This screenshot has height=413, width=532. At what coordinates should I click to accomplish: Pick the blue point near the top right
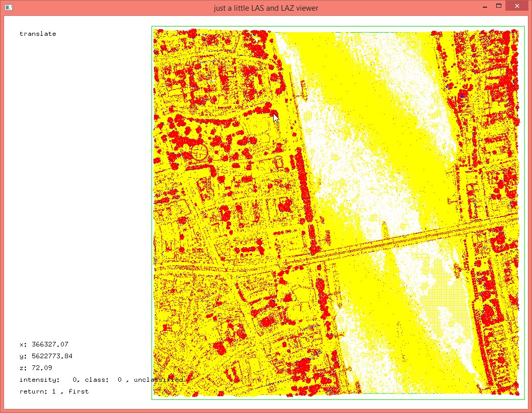tap(462, 95)
